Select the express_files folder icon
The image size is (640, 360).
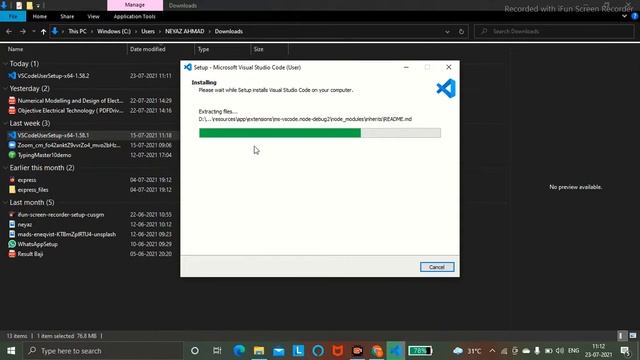[x=12, y=189]
